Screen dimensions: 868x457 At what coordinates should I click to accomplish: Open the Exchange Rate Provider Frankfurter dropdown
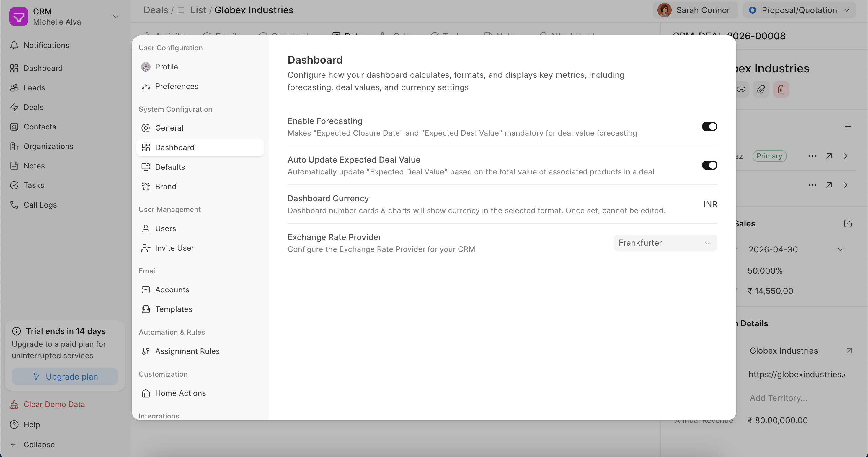click(x=665, y=243)
